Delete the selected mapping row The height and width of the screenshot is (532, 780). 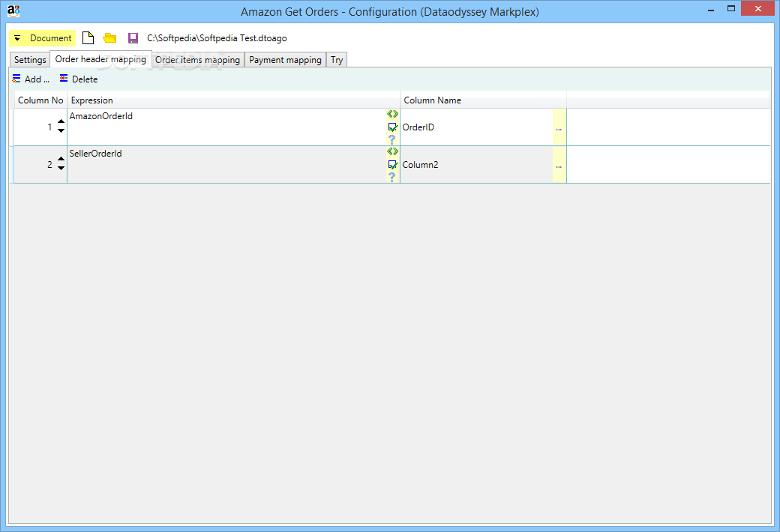pyautogui.click(x=79, y=79)
